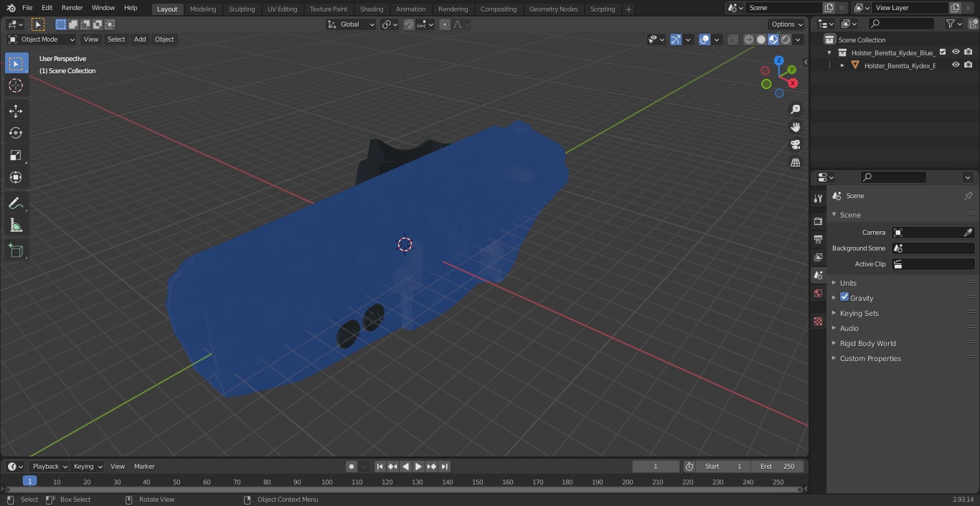Select the Scale tool
The width and height of the screenshot is (980, 506).
(16, 155)
